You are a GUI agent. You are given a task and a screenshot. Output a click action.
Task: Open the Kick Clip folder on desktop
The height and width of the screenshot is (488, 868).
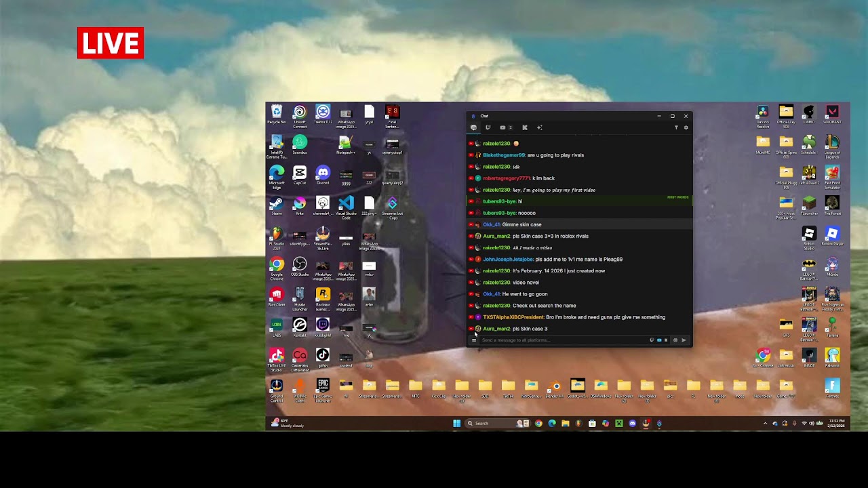438,388
